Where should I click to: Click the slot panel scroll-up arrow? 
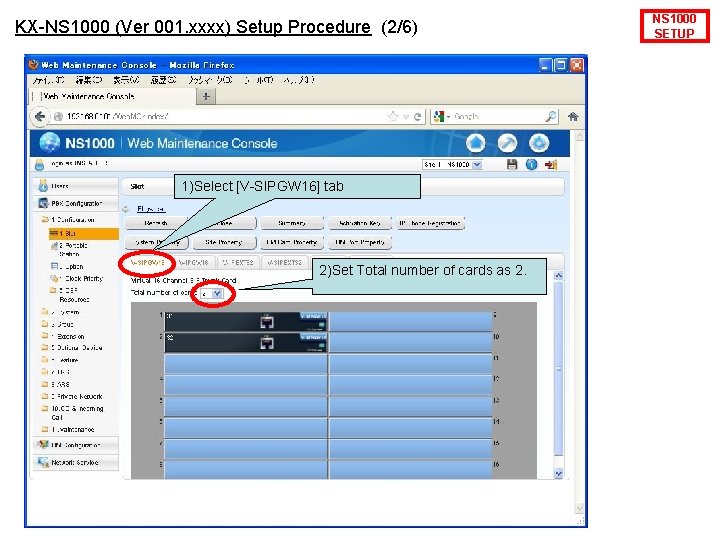559,276
